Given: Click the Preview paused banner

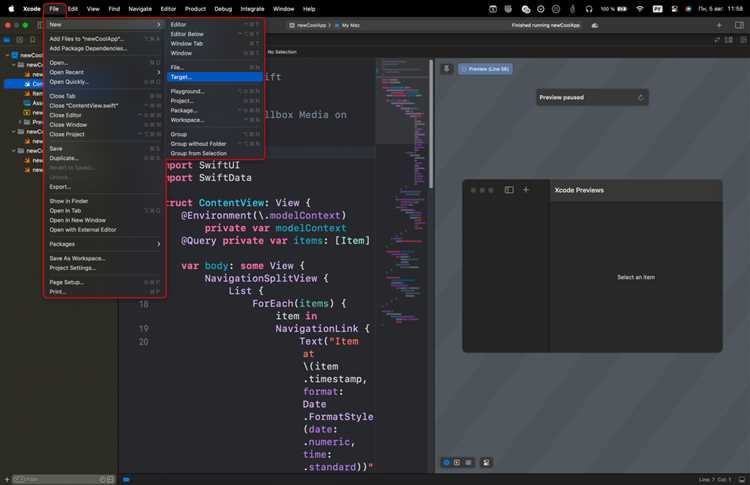Looking at the screenshot, I should click(592, 98).
